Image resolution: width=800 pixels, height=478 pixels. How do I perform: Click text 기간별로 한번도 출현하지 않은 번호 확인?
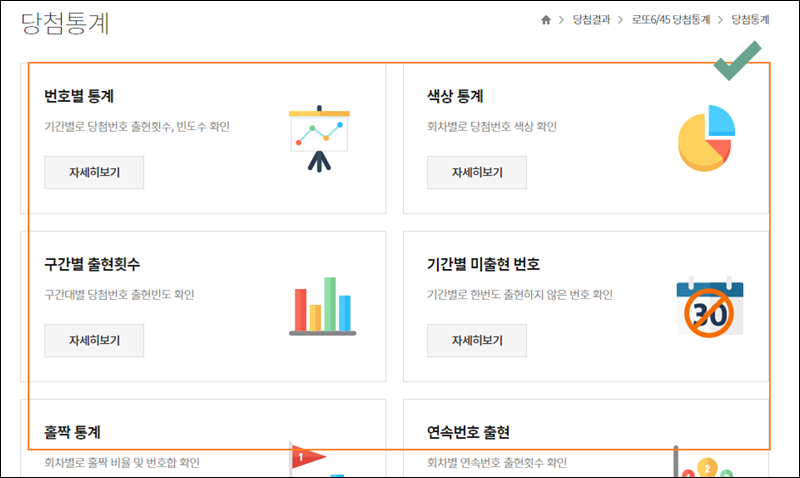[x=520, y=294]
